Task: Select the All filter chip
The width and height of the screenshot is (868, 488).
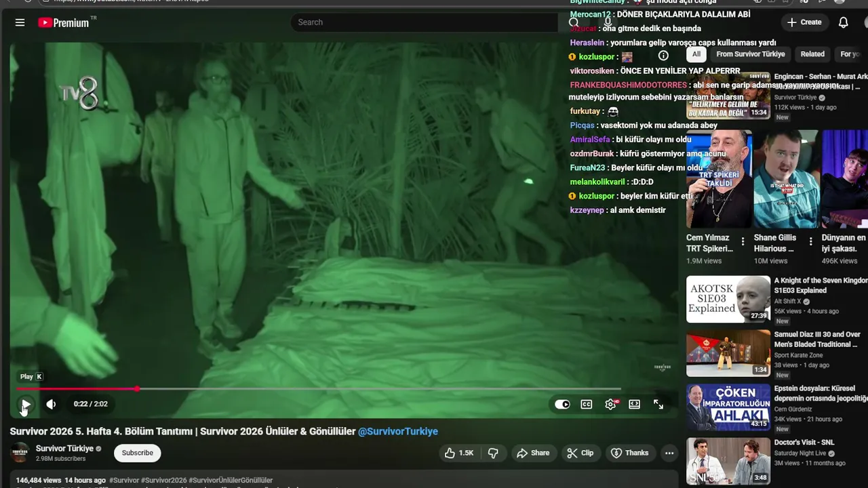Action: 696,54
